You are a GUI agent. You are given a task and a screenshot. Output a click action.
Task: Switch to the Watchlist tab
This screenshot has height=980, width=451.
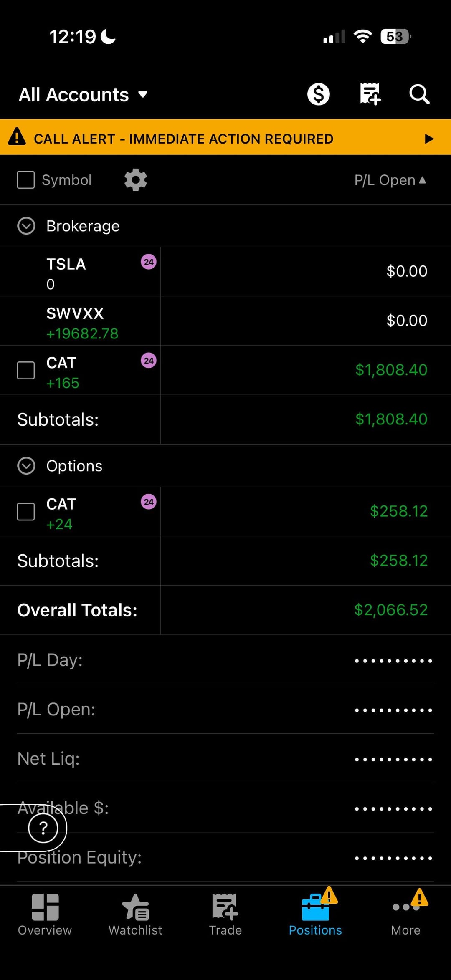135,914
